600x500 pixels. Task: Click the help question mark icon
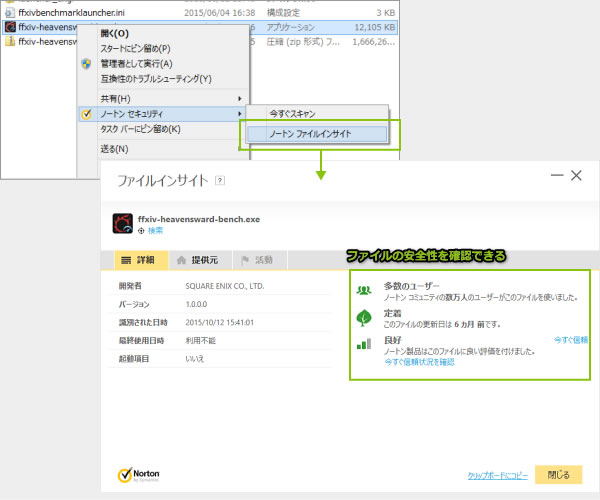(220, 180)
